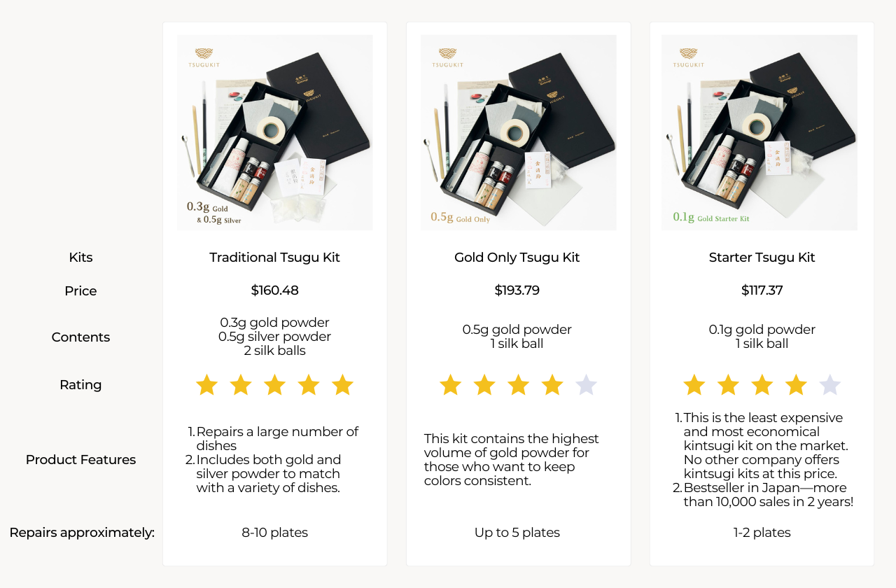Click the Traditional Tsugu Kit title
896x588 pixels.
point(274,258)
